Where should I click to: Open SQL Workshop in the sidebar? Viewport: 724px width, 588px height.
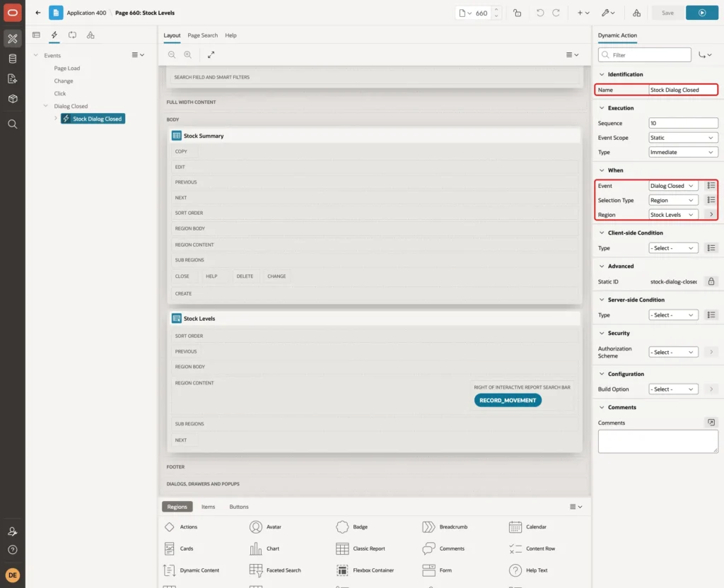(x=13, y=59)
